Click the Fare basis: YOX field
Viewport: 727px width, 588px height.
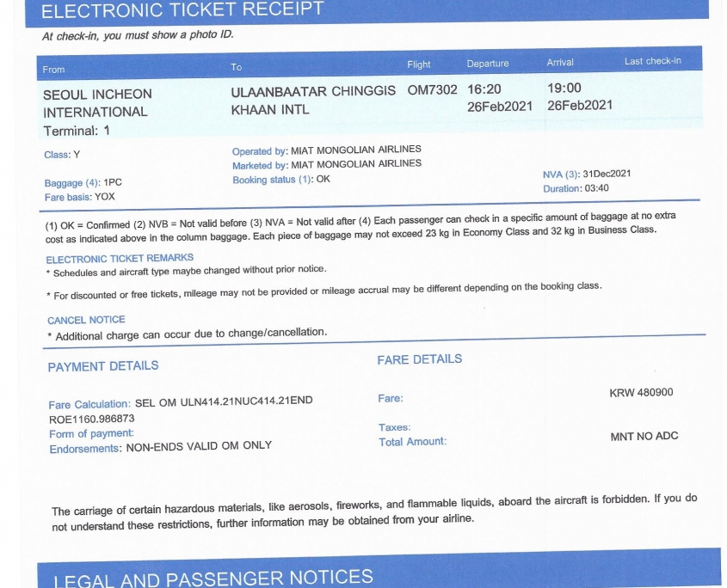point(80,197)
